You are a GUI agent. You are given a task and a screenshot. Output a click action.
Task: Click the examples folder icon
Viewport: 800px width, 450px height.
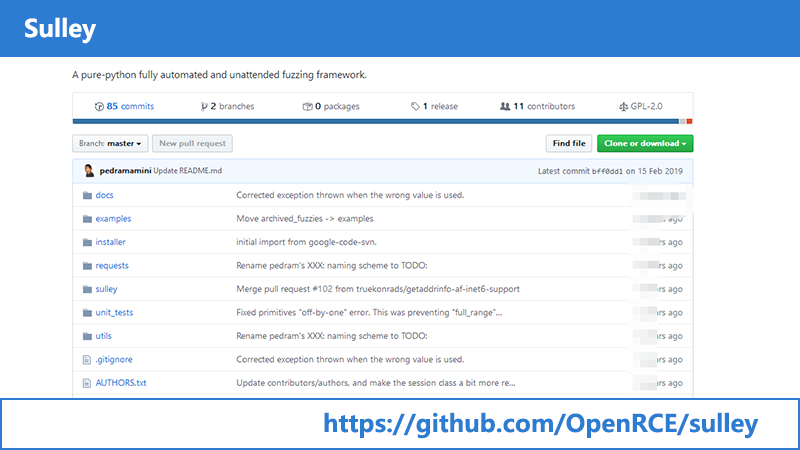pyautogui.click(x=87, y=219)
